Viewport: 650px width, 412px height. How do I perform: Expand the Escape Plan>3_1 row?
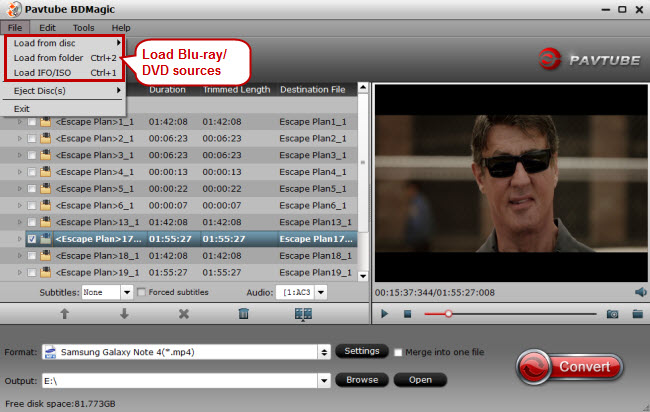tap(19, 155)
